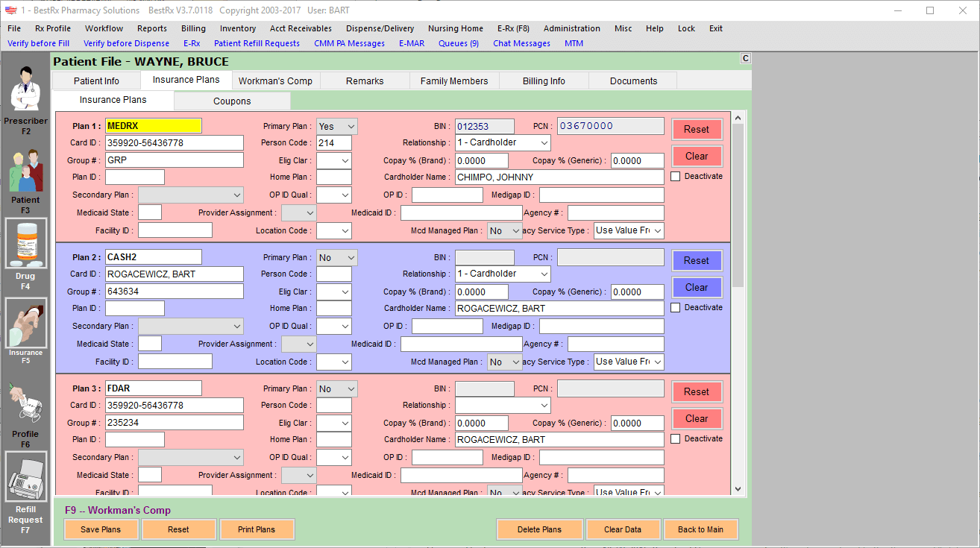Click the small C button at panel corner

click(745, 59)
